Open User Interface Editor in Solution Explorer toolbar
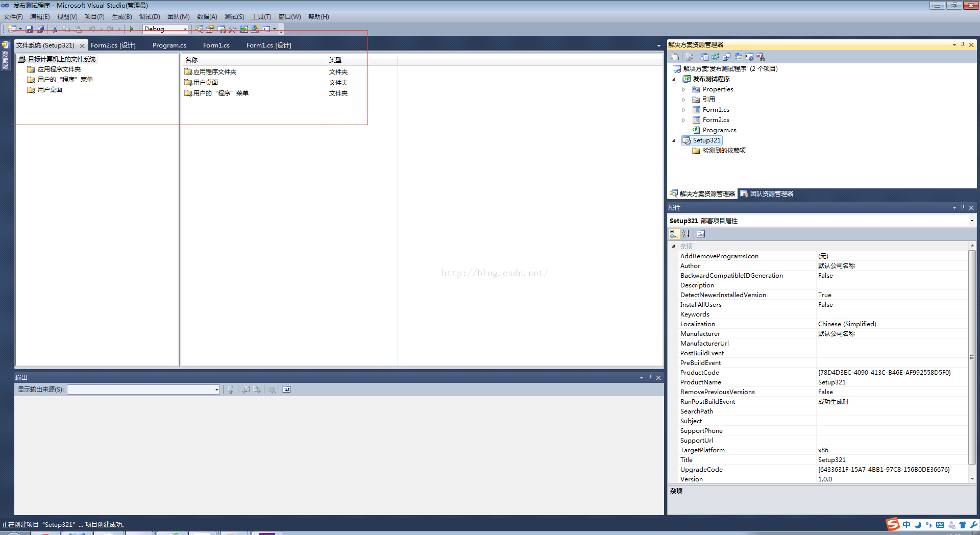The height and width of the screenshot is (535, 980). (738, 57)
